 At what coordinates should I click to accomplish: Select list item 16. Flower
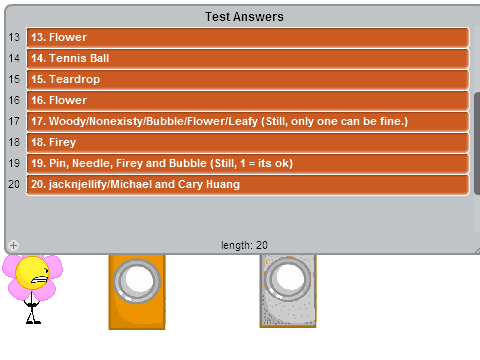tap(248, 100)
